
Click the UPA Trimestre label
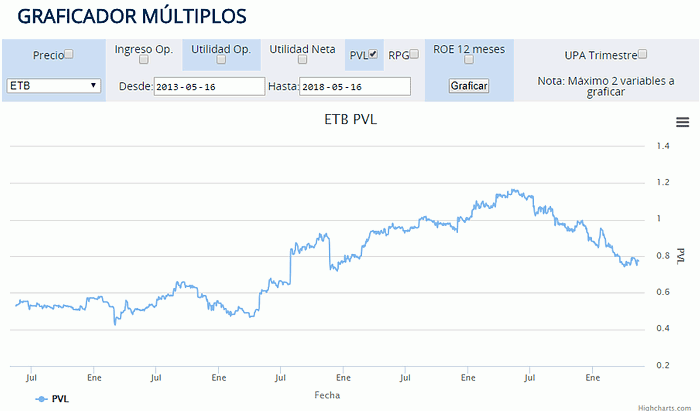point(601,55)
